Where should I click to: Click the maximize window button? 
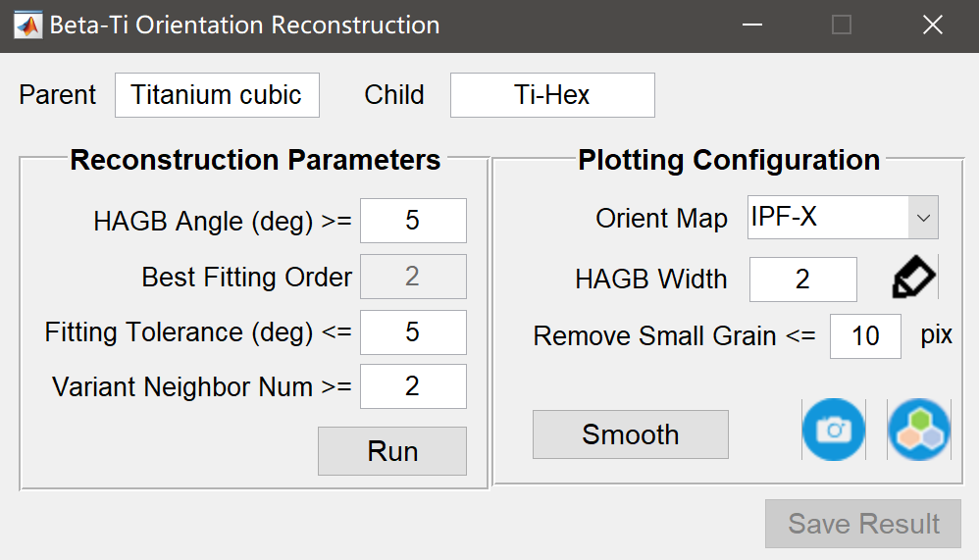coord(842,25)
